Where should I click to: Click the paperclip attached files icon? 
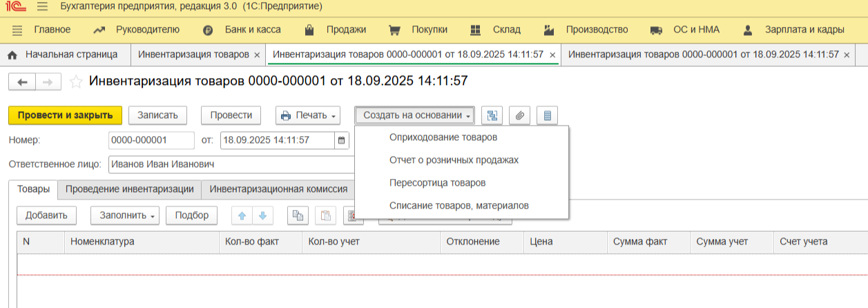519,115
